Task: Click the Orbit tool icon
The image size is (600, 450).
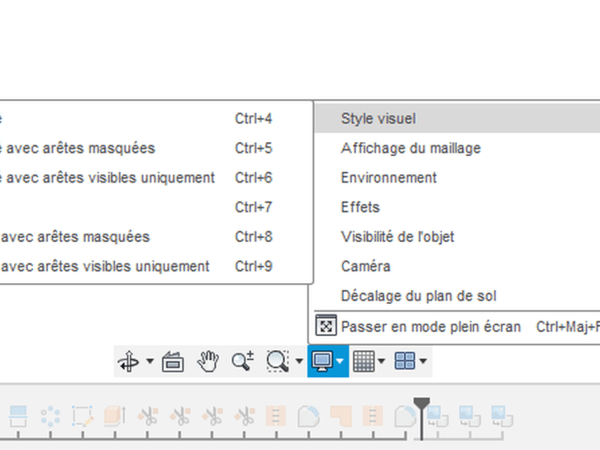Action: [x=129, y=361]
